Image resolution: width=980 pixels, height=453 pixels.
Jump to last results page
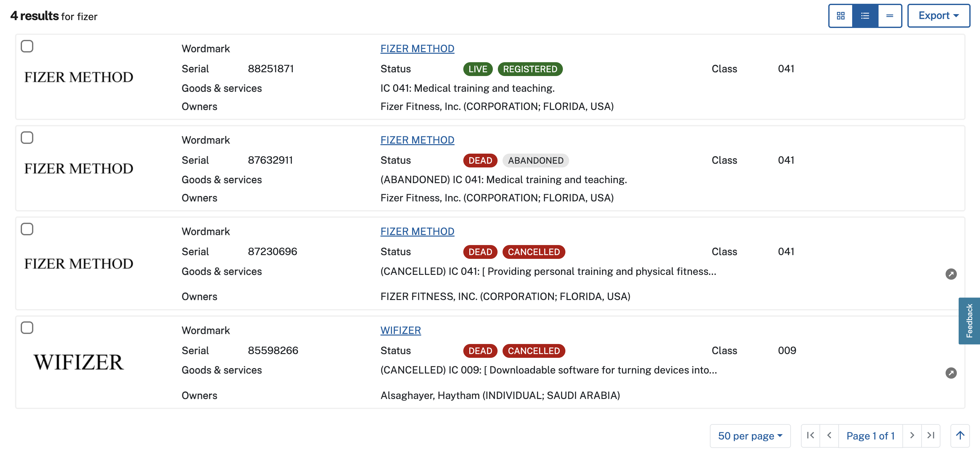coord(931,435)
